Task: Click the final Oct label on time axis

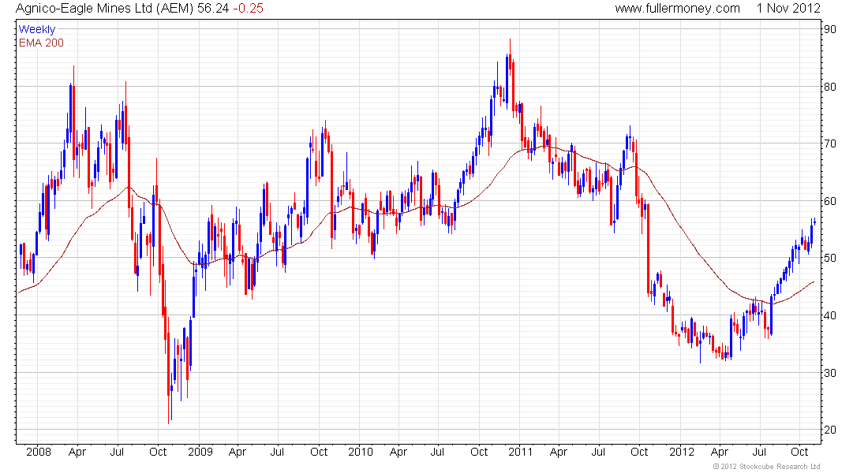Action: pos(799,452)
